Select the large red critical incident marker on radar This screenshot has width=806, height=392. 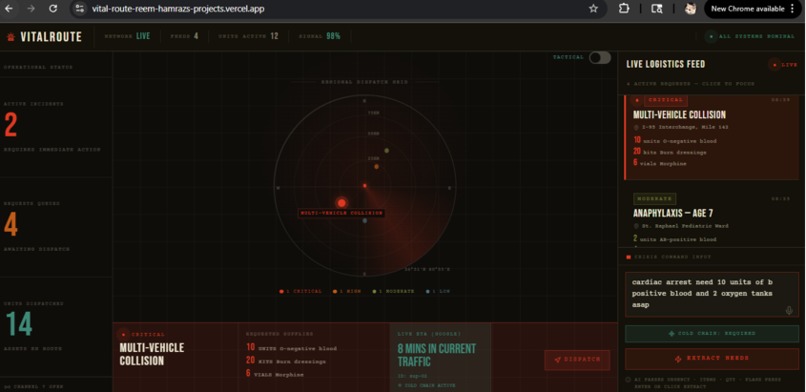point(341,203)
